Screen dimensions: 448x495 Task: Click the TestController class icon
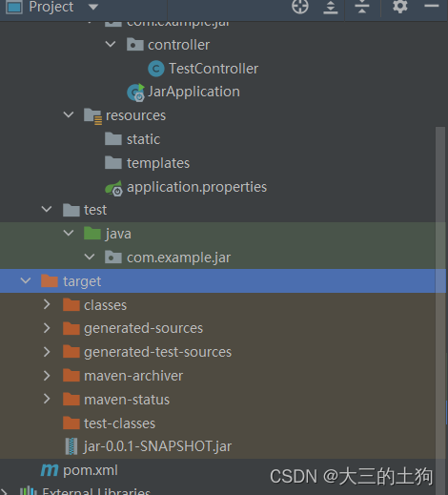[x=156, y=69]
